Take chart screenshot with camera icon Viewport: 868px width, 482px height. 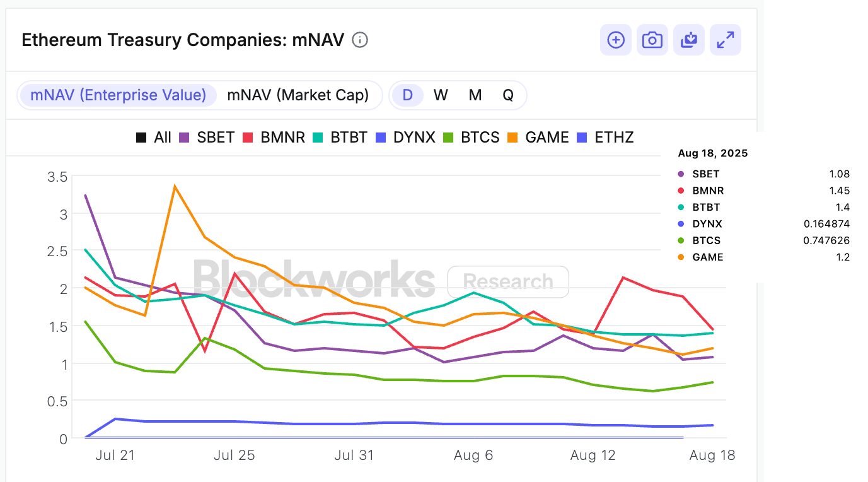tap(652, 40)
